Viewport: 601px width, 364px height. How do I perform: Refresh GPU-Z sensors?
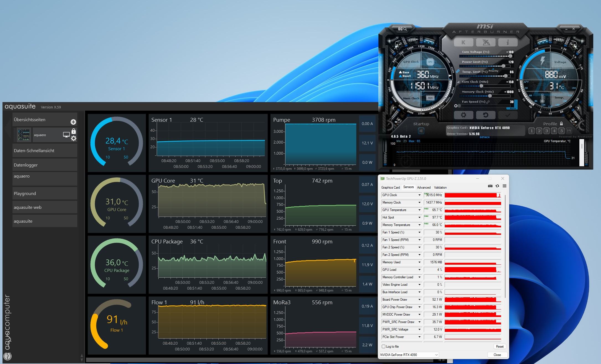tap(497, 186)
